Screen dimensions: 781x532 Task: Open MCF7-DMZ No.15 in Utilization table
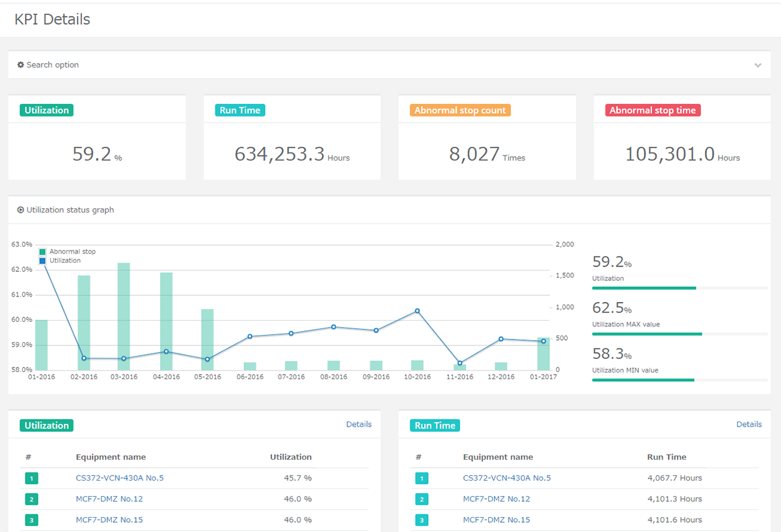pyautogui.click(x=109, y=520)
